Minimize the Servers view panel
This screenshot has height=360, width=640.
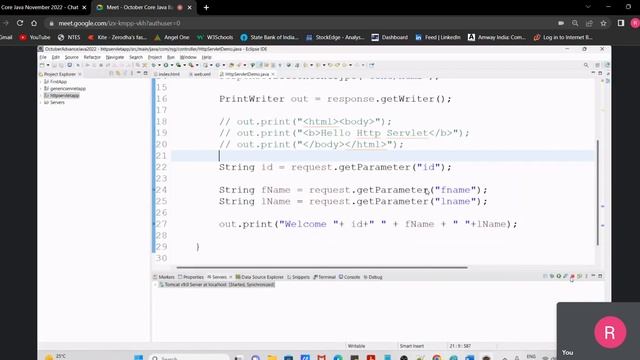tap(593, 276)
